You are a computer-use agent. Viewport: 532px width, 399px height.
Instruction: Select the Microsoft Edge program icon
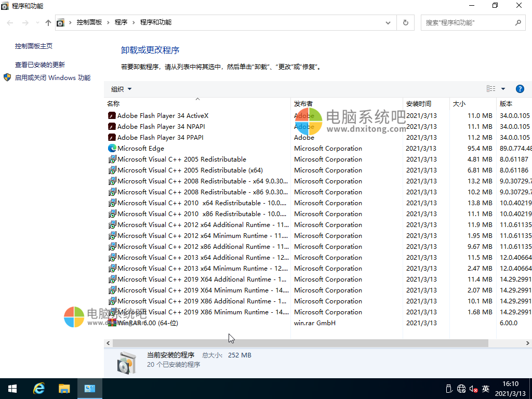click(112, 149)
